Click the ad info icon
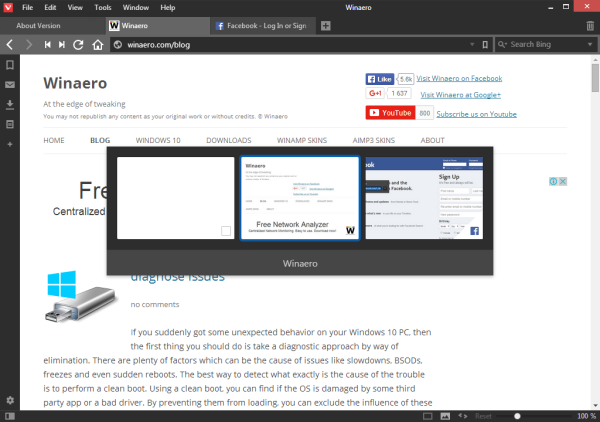This screenshot has height=422, width=600. [553, 181]
